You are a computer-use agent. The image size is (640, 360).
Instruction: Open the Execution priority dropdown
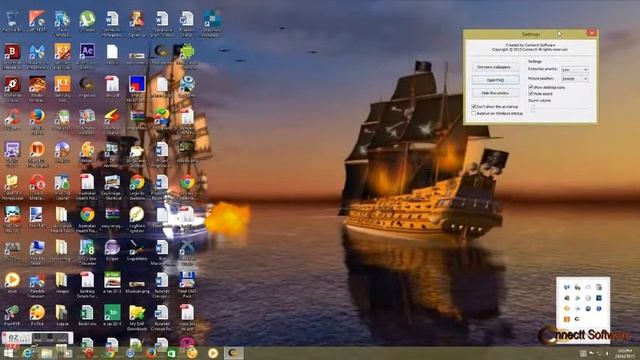[x=575, y=70]
